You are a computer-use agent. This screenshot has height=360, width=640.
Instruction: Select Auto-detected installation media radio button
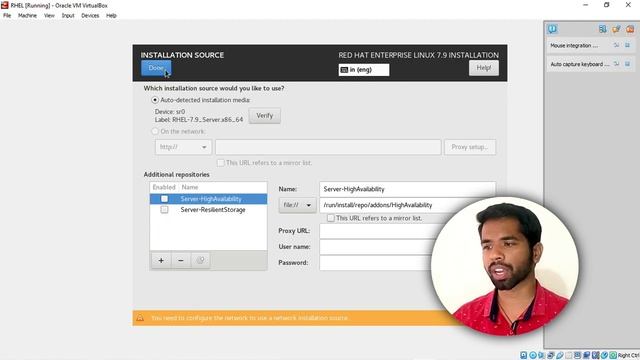[155, 100]
